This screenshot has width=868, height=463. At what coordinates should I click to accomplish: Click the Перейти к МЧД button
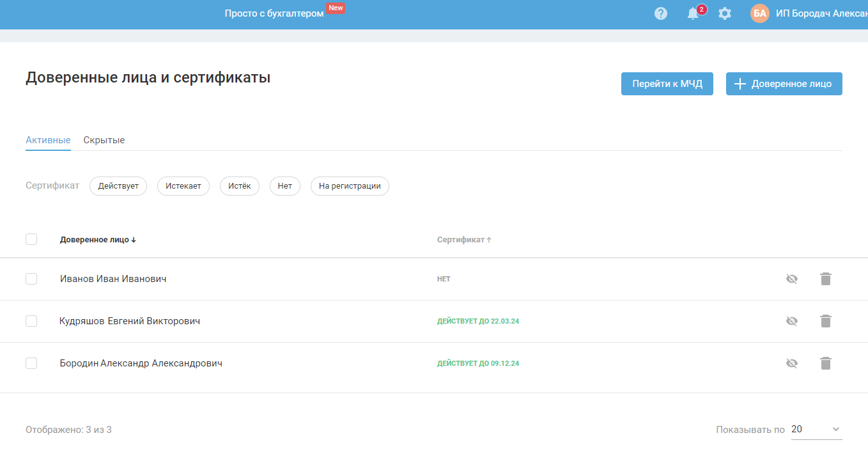[x=667, y=84]
